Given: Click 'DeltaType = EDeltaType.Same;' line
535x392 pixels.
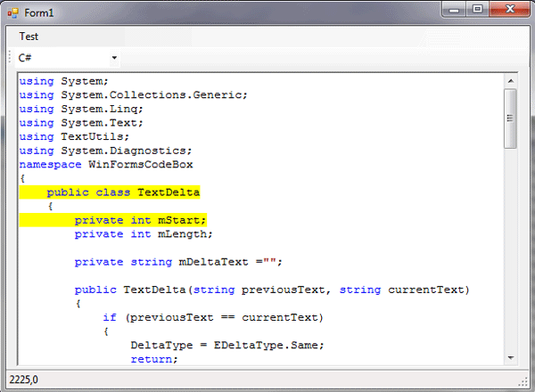Looking at the screenshot, I should (x=227, y=346).
